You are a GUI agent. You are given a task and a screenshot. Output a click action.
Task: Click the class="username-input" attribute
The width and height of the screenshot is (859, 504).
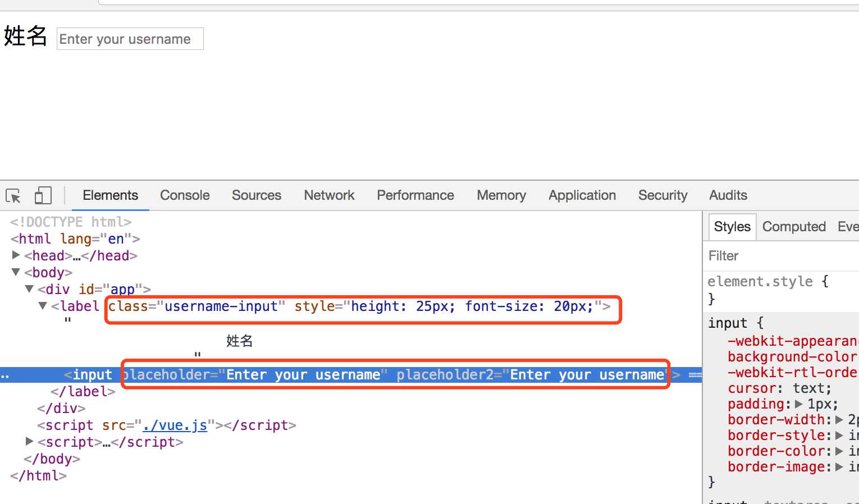pyautogui.click(x=197, y=306)
